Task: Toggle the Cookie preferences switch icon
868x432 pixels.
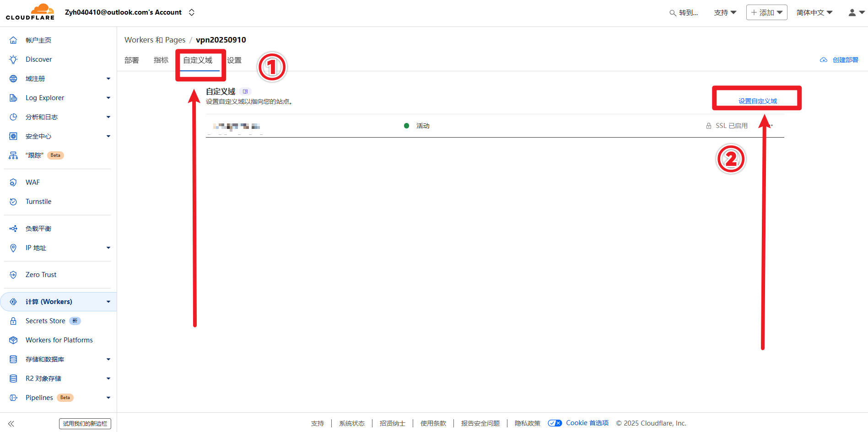Action: 555,423
